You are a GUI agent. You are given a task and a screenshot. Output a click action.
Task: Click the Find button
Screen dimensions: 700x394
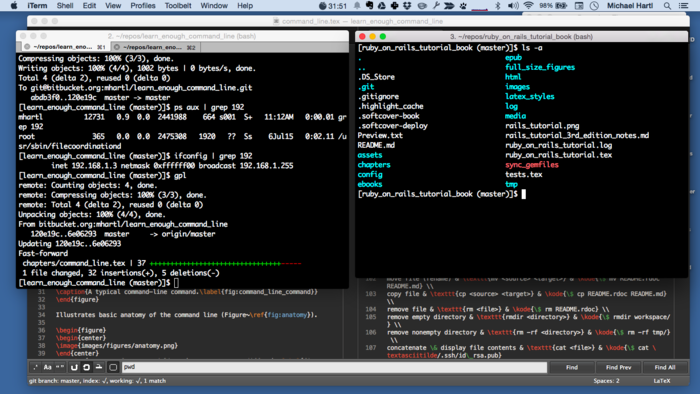coord(572,367)
